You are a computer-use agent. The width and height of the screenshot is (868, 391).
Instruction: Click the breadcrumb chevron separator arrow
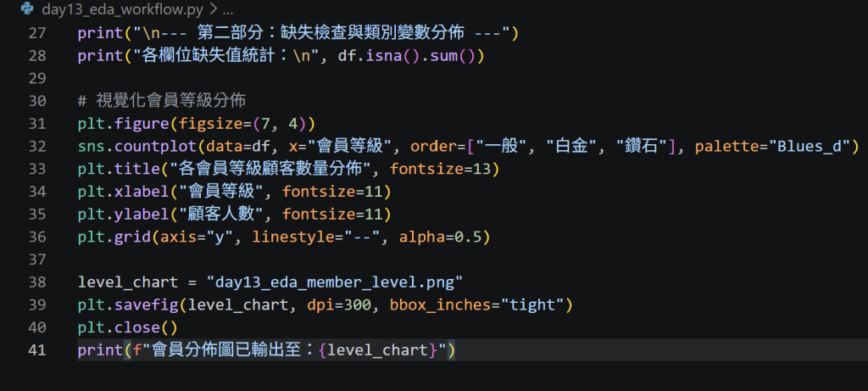point(211,9)
